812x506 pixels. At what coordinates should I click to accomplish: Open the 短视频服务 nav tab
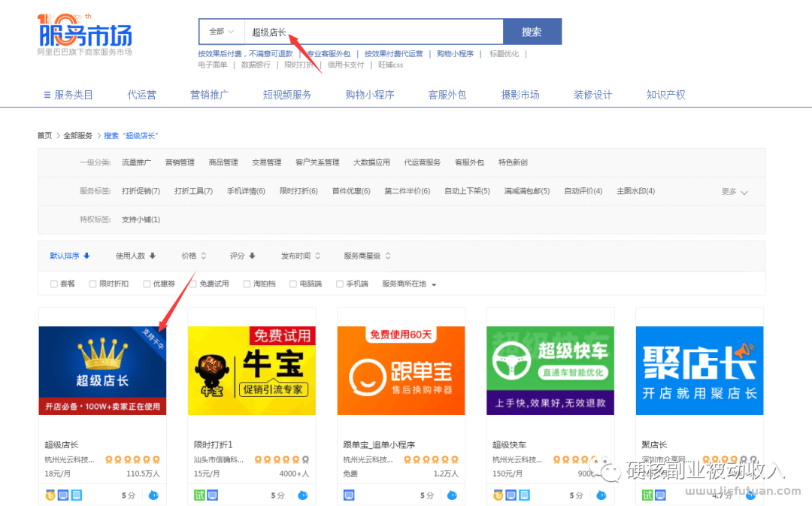click(x=287, y=95)
